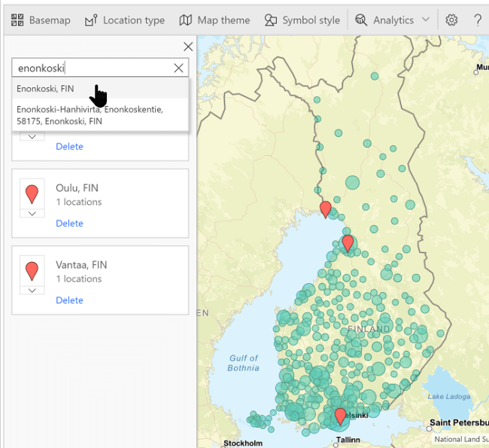Open the Symbol style settings

tap(302, 20)
